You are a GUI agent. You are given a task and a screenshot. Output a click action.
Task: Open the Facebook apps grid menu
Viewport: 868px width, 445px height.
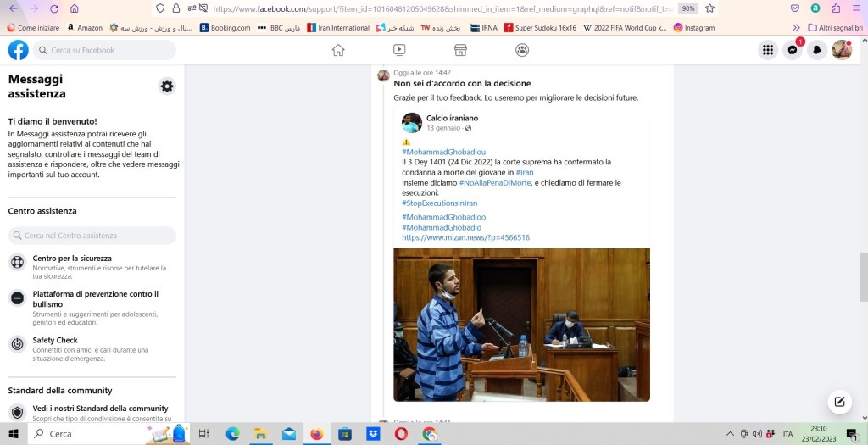pyautogui.click(x=768, y=50)
